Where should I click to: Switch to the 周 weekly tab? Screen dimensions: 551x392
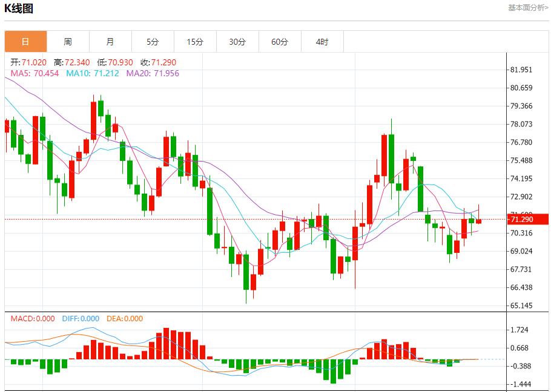pos(68,42)
